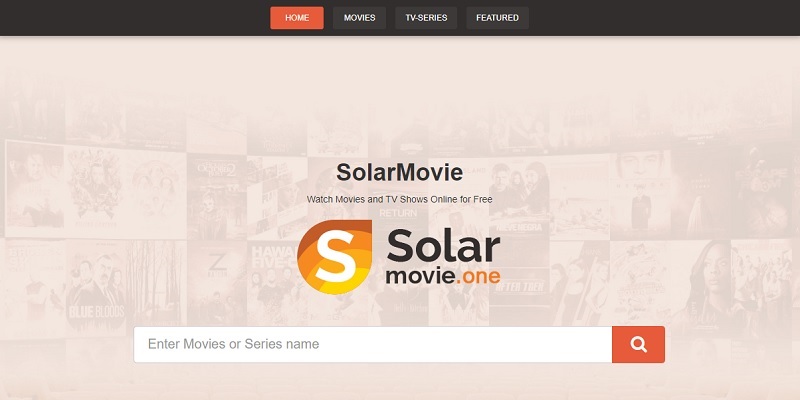
Task: Click the magnifying glass search button
Action: (638, 344)
